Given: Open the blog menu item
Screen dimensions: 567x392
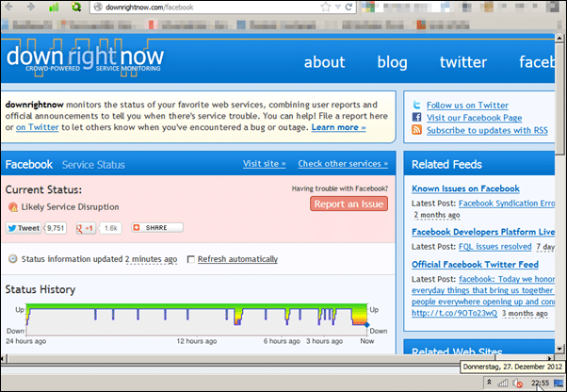Looking at the screenshot, I should 393,62.
